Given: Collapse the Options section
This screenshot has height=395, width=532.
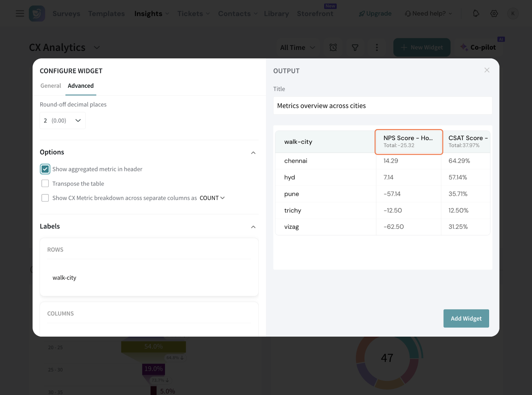Looking at the screenshot, I should pyautogui.click(x=253, y=153).
